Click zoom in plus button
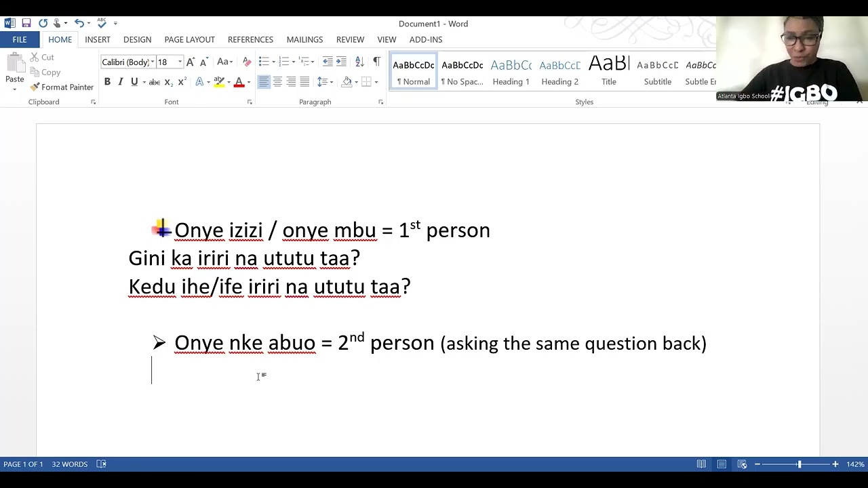 [x=835, y=464]
